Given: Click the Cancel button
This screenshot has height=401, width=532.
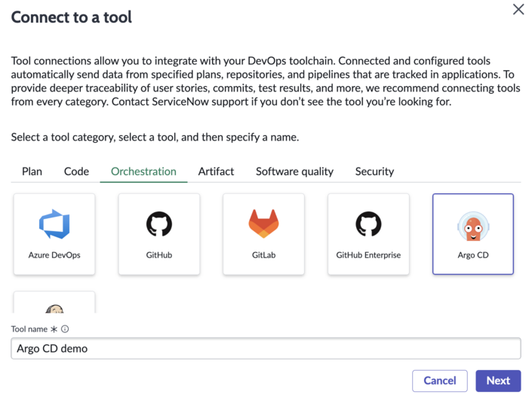Looking at the screenshot, I should point(440,381).
